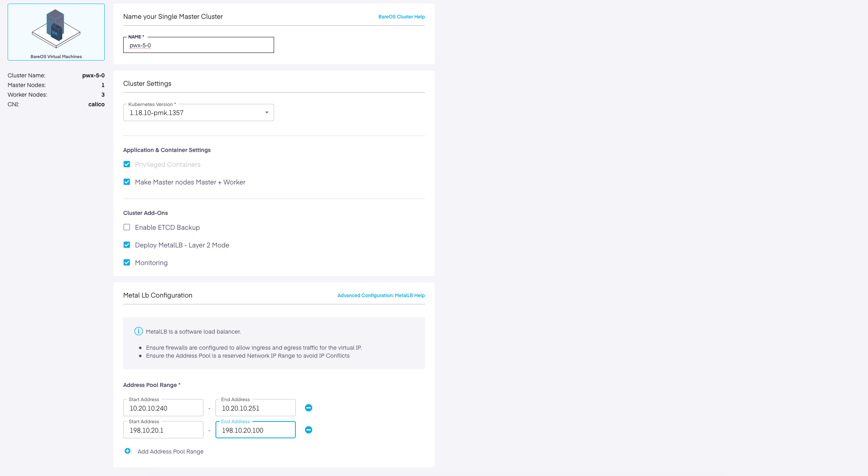Enable ETCD Backup checkbox
This screenshot has width=868, height=476.
click(127, 227)
